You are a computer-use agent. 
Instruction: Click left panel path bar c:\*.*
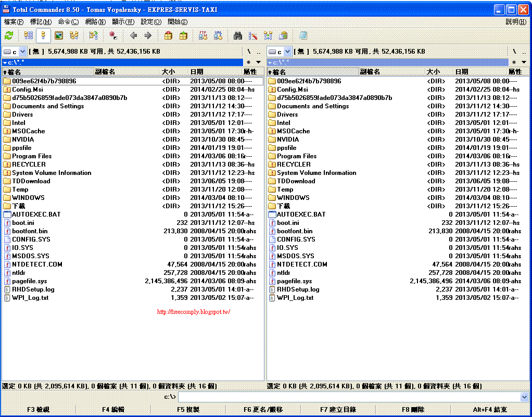click(x=122, y=62)
